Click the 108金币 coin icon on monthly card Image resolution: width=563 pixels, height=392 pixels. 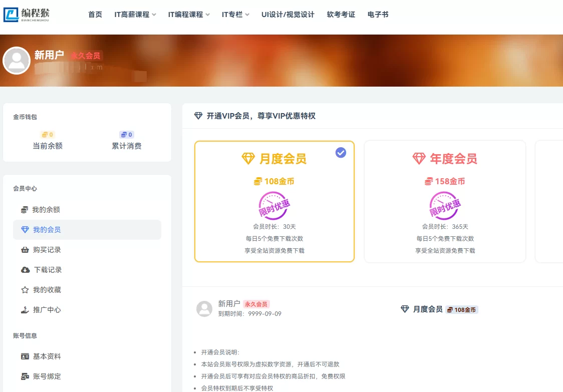[x=258, y=181]
